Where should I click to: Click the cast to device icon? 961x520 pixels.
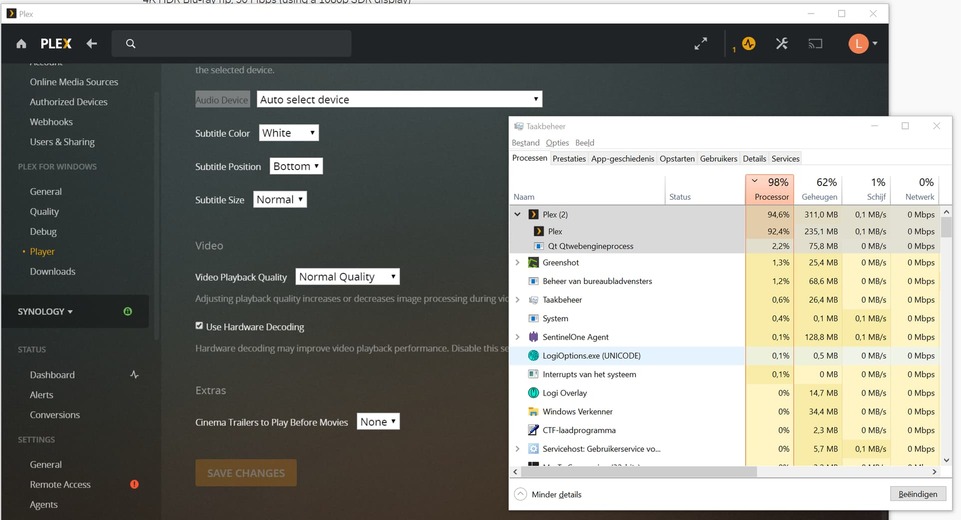815,44
